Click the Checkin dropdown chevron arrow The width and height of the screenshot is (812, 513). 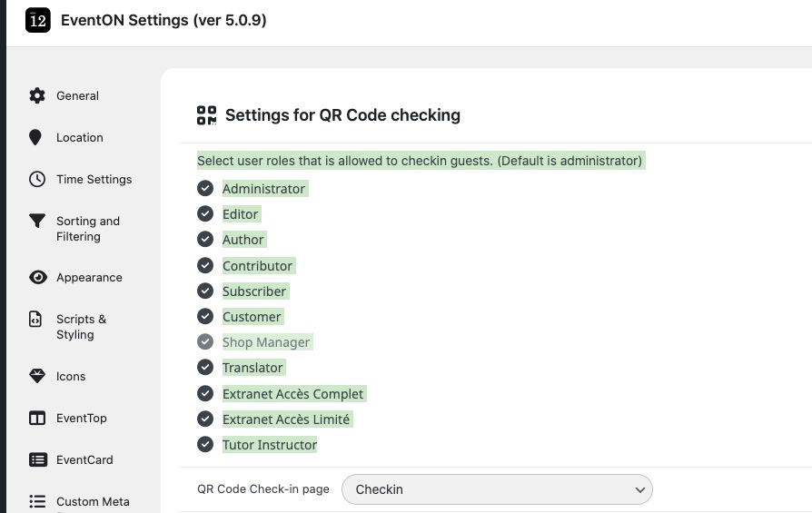click(x=640, y=489)
